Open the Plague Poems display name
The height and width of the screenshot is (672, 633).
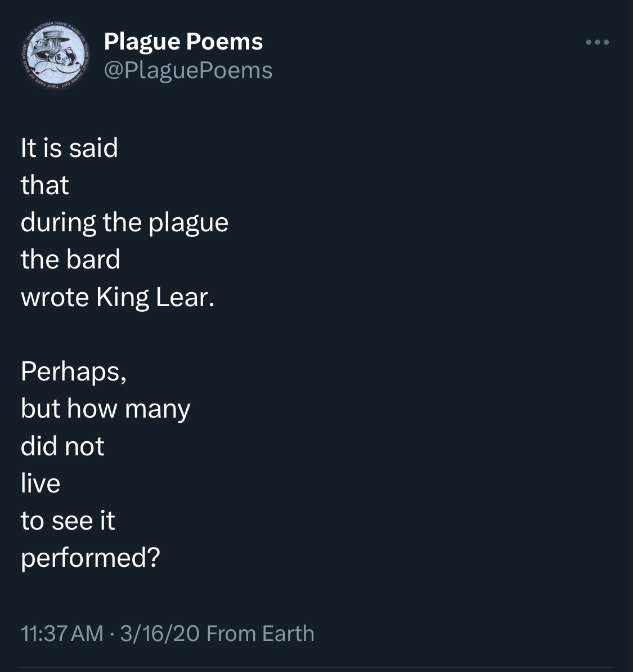[183, 42]
